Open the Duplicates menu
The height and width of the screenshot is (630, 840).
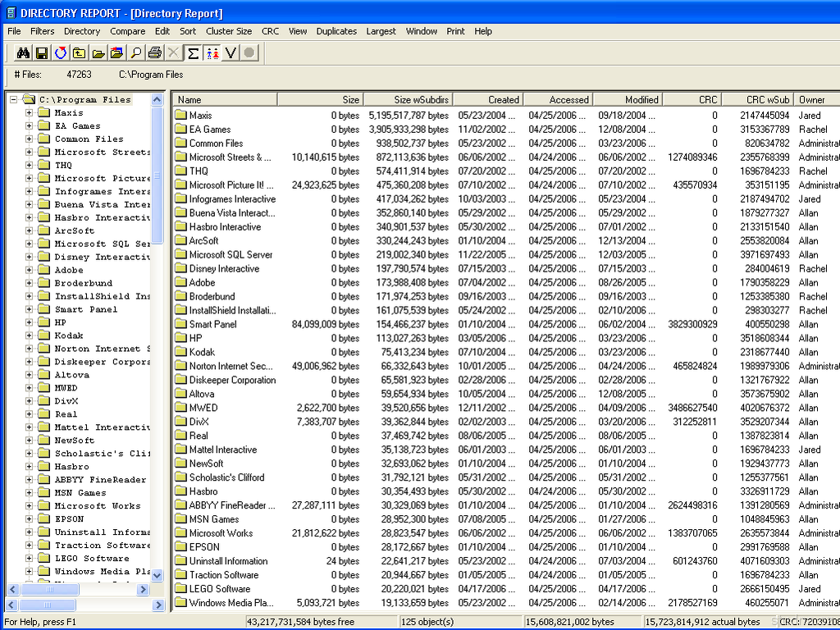pyautogui.click(x=336, y=31)
